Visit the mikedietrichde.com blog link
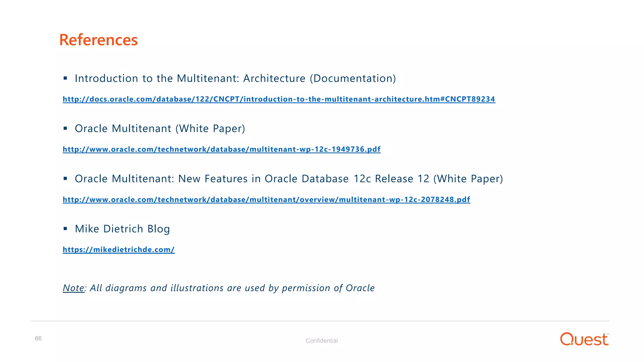Image resolution: width=644 pixels, height=362 pixels. 119,250
